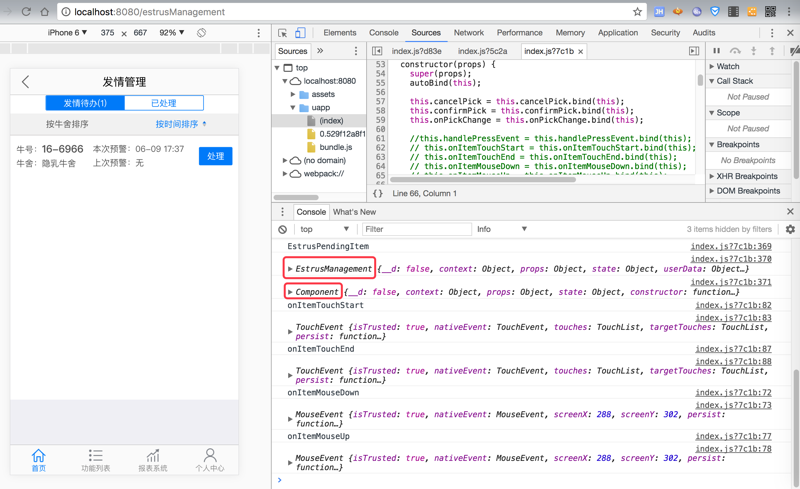This screenshot has height=489, width=800.
Task: Activate the inspect element picker
Action: (x=283, y=33)
